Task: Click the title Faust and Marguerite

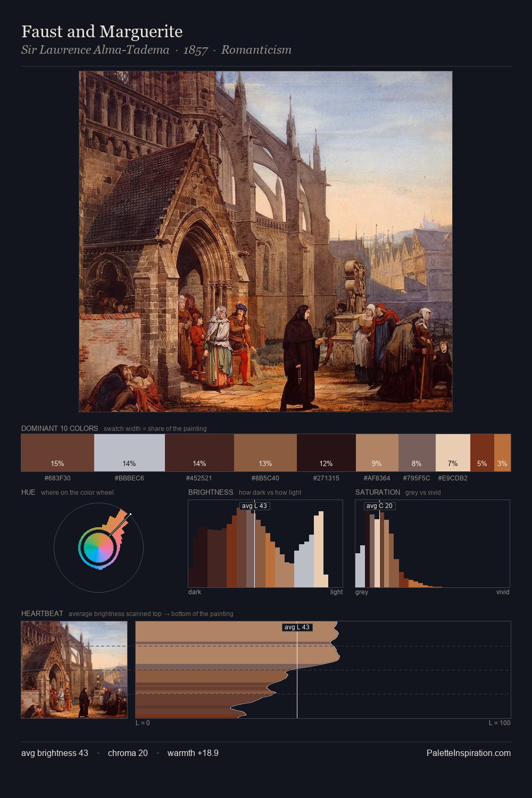Action: pyautogui.click(x=102, y=32)
